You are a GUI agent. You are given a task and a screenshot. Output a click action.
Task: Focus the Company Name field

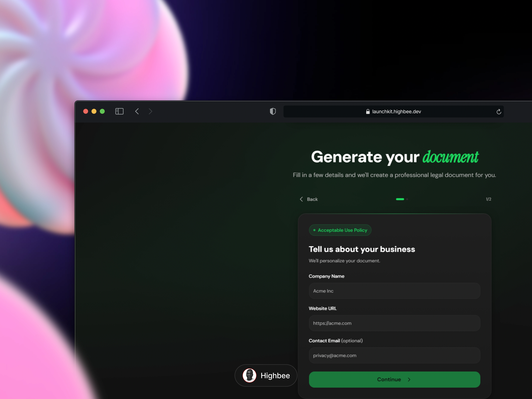[x=394, y=291]
